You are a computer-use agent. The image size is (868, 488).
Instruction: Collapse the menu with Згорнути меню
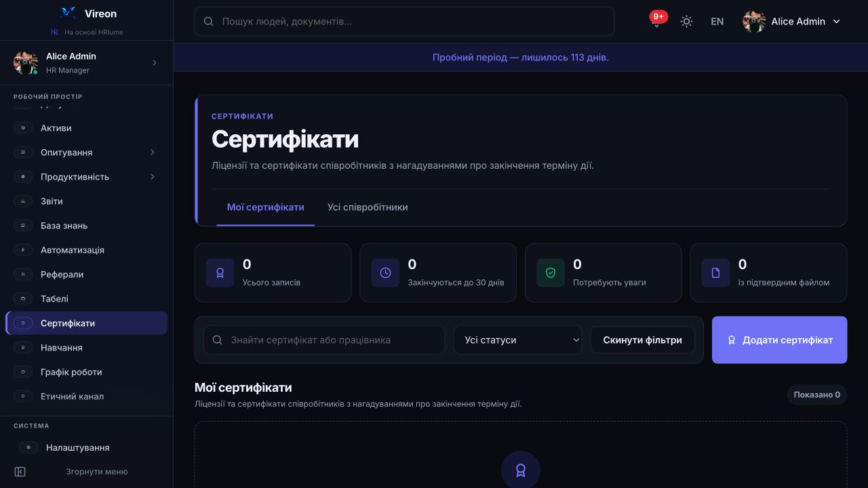86,472
